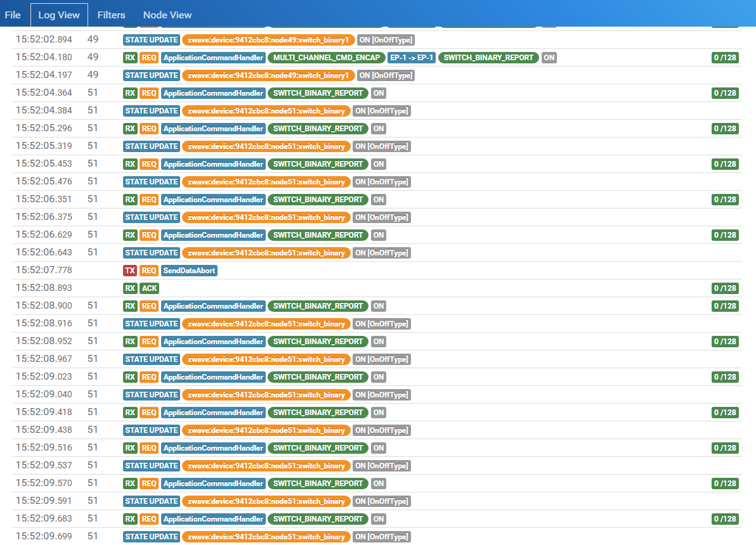Click node51:switch_binary tag at 15:52:05.476
The height and width of the screenshot is (545, 756).
(266, 182)
